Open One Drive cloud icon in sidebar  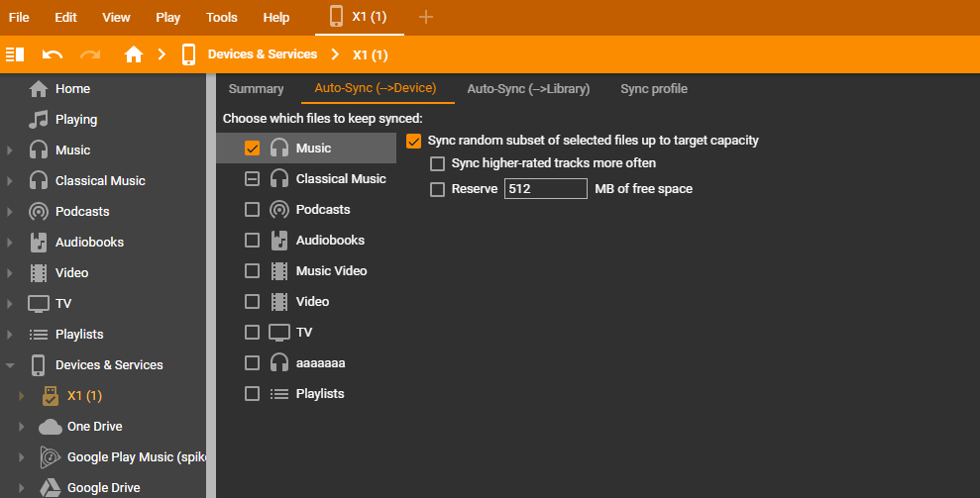[x=50, y=427]
